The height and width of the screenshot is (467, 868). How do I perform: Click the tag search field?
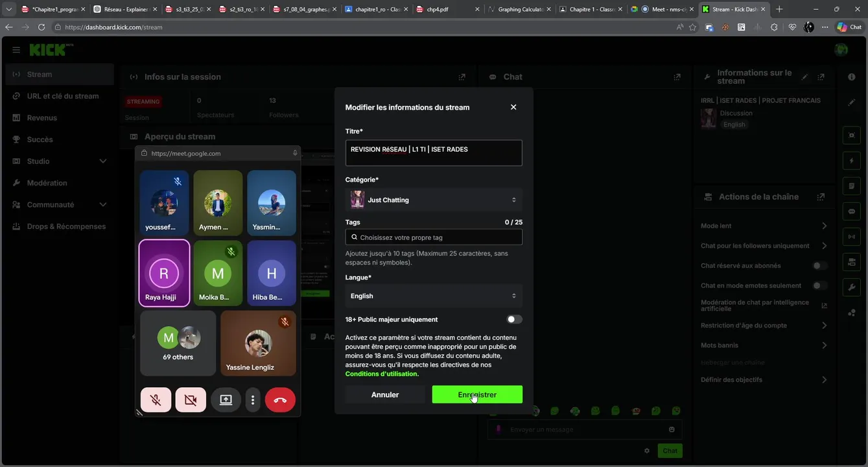pyautogui.click(x=434, y=237)
